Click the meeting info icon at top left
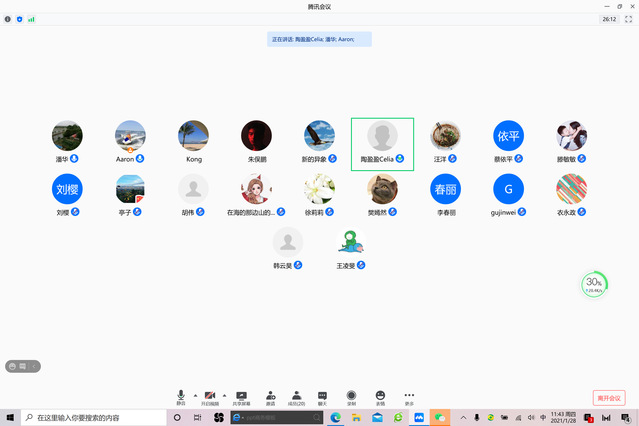Viewport: 639px width, 426px height. tap(8, 19)
